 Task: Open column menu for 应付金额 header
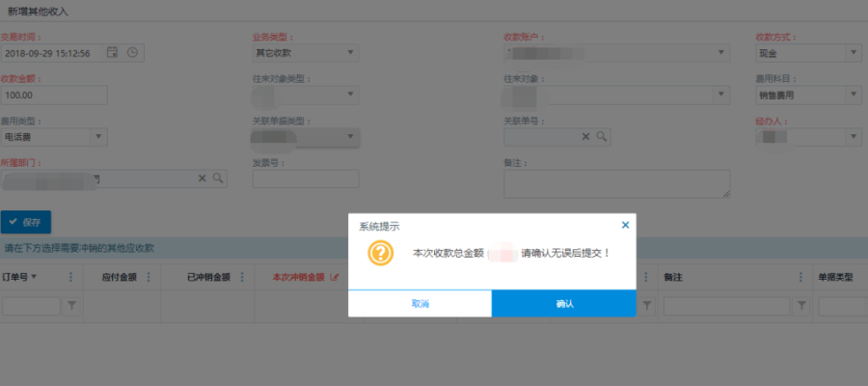pos(148,277)
